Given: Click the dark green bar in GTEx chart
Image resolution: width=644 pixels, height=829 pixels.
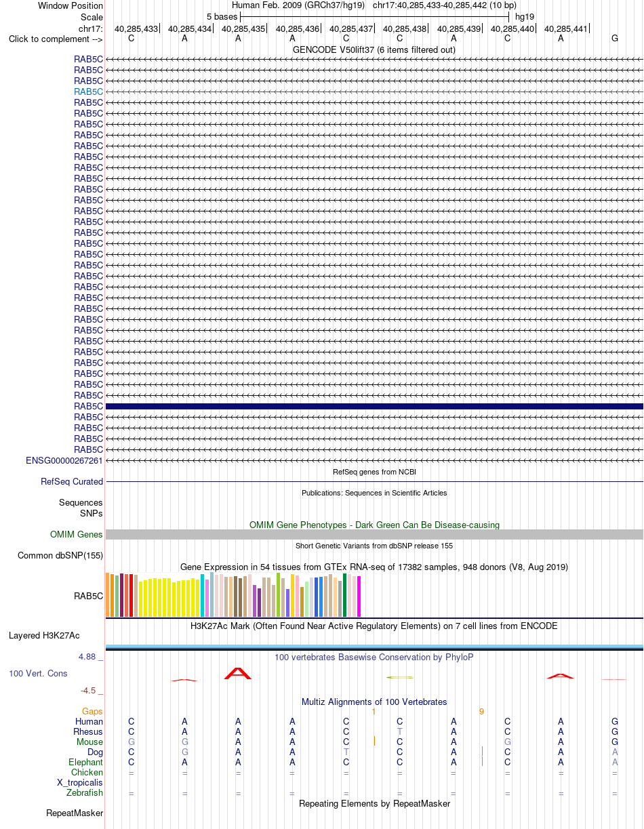Looking at the screenshot, I should (x=345, y=595).
